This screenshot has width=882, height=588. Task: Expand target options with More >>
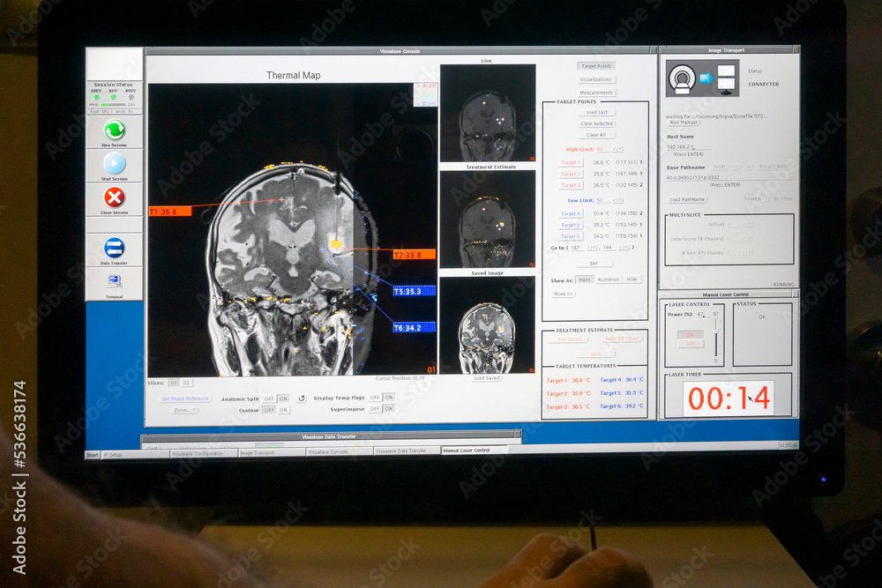[563, 294]
